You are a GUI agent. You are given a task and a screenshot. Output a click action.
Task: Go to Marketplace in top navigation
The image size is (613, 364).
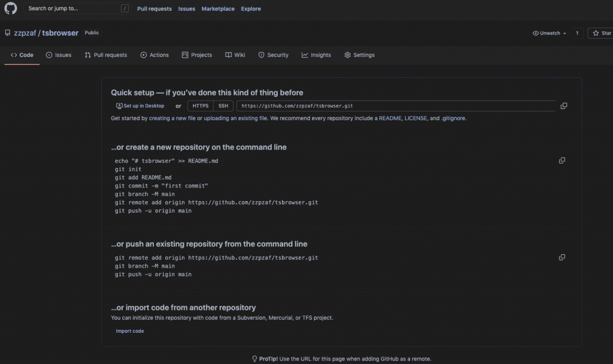218,8
